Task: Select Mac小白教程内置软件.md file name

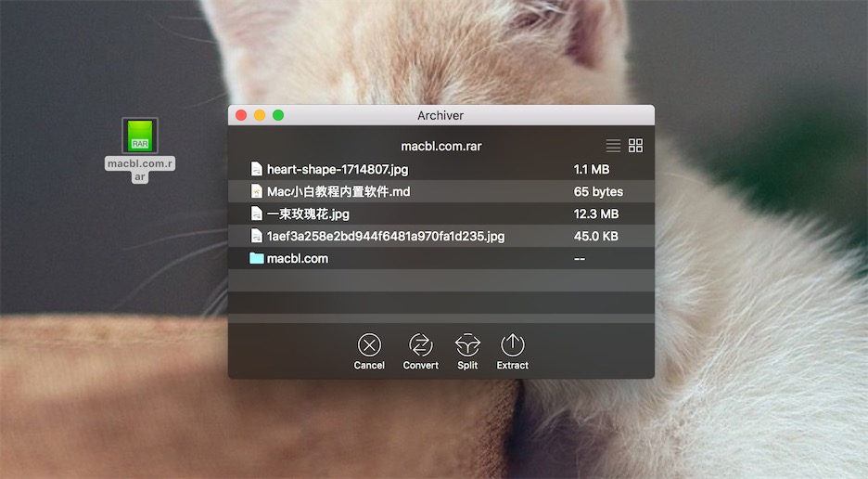Action: click(x=338, y=192)
